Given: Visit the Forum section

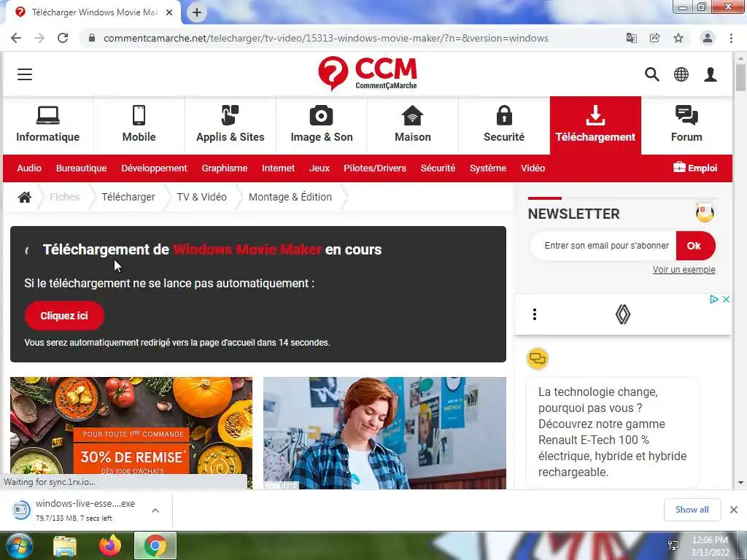Looking at the screenshot, I should tap(686, 125).
